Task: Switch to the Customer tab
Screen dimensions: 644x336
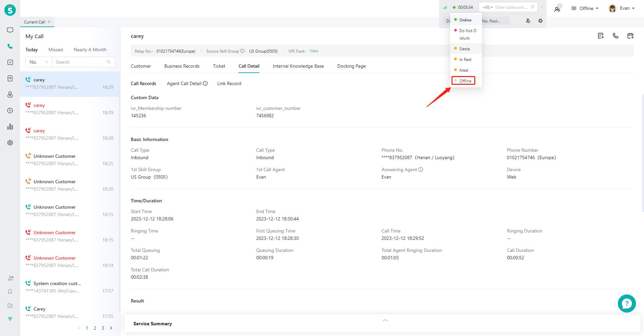Action: (x=141, y=66)
